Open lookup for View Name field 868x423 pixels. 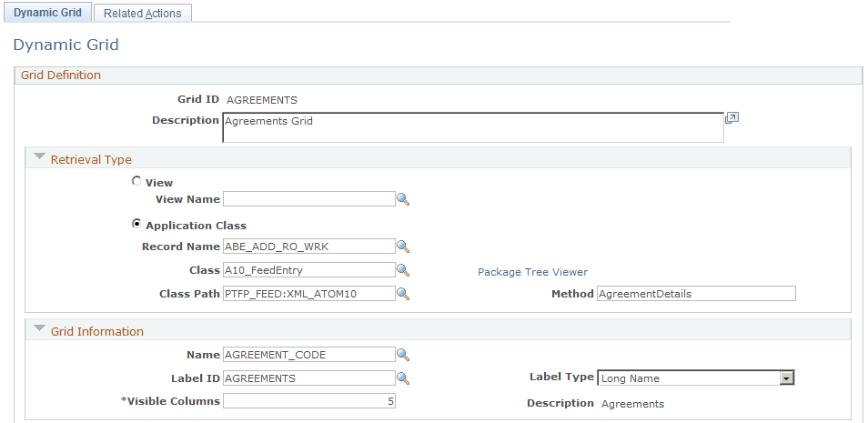pyautogui.click(x=403, y=199)
